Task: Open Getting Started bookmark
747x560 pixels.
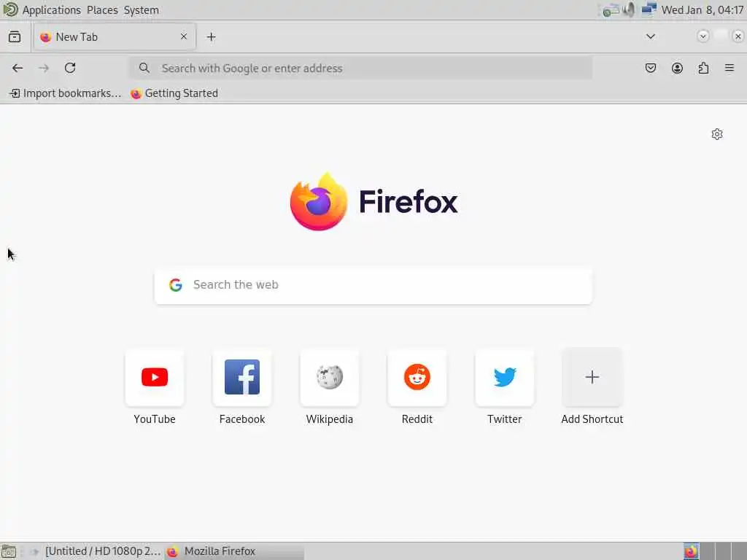Action: [x=174, y=93]
